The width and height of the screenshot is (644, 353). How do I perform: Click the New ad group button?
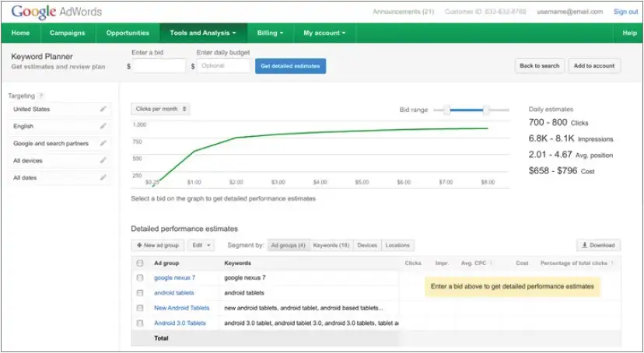click(x=158, y=246)
